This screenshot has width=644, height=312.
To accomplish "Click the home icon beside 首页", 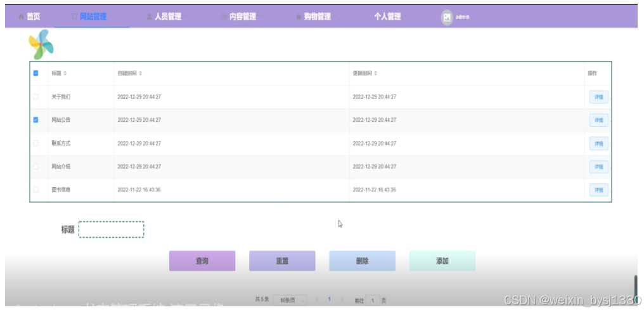I will coord(21,17).
